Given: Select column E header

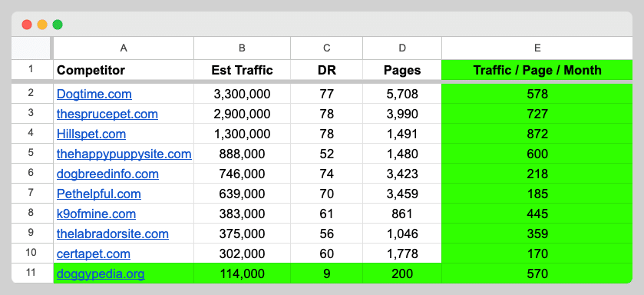Looking at the screenshot, I should click(537, 48).
